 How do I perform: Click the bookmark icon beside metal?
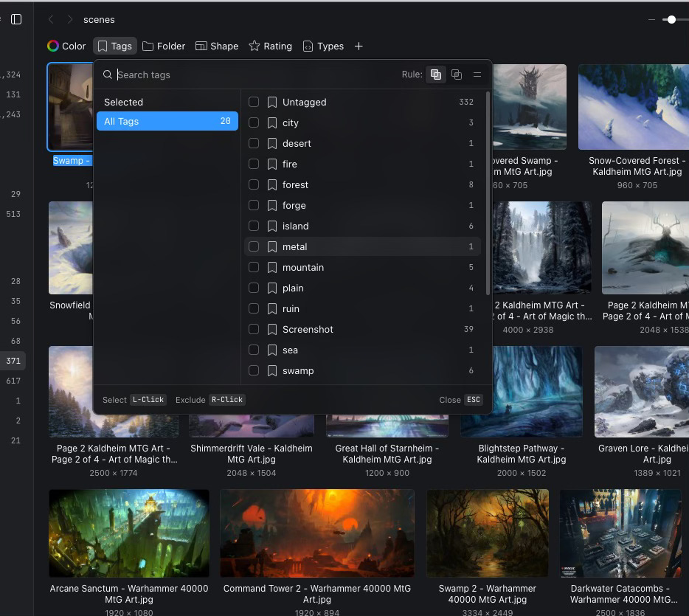[272, 247]
